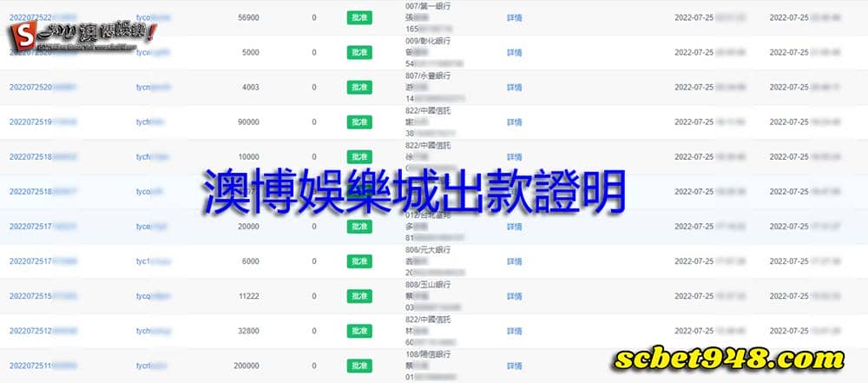The image size is (868, 383).
Task: Select the amount value 32800
Action: [248, 332]
